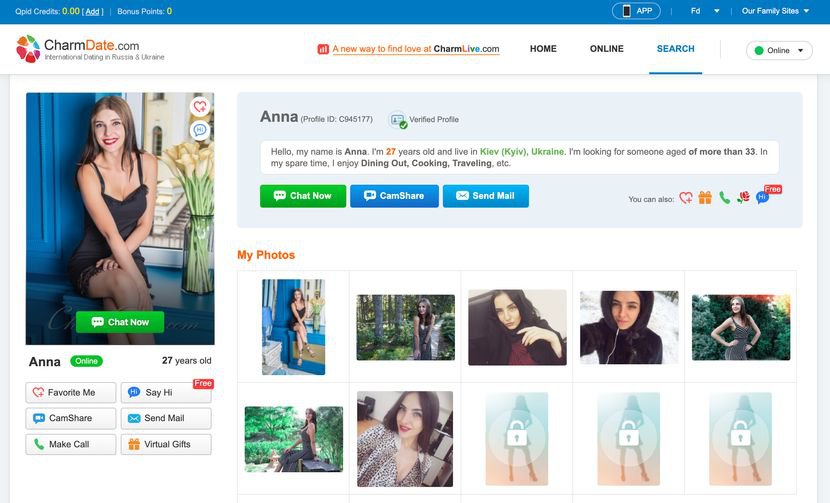Open the leopard print selfie thumbnail
This screenshot has height=503, width=830.
click(x=405, y=439)
